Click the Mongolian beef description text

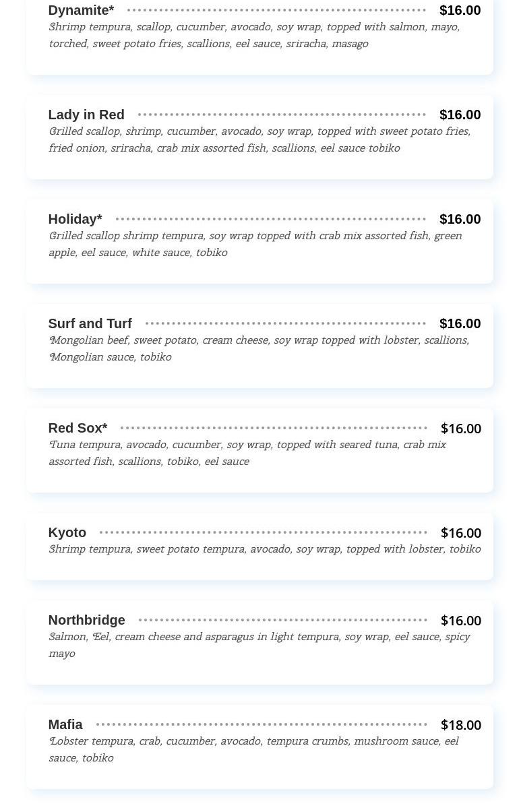(x=258, y=348)
